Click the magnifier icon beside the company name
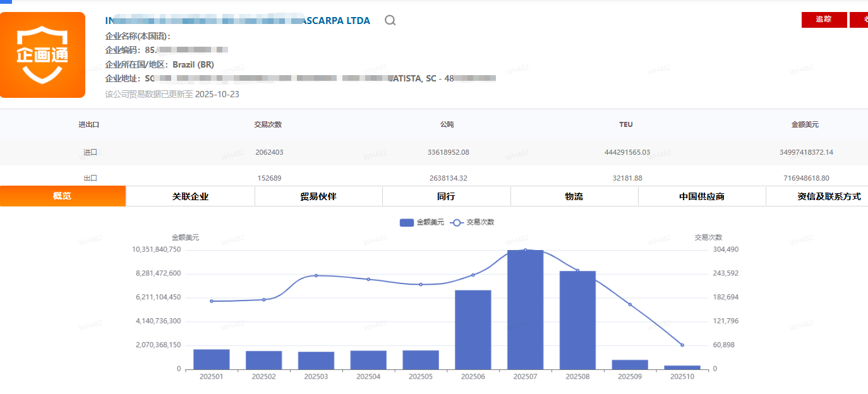The image size is (868, 394). click(x=390, y=20)
